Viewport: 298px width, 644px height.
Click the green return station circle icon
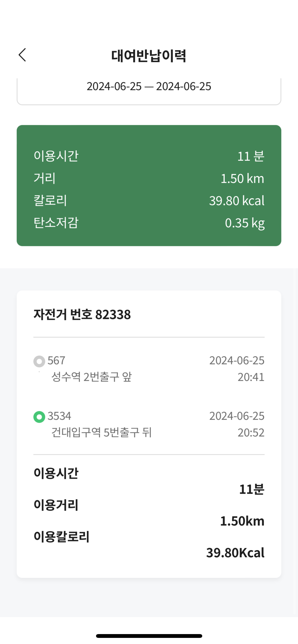[x=39, y=417]
